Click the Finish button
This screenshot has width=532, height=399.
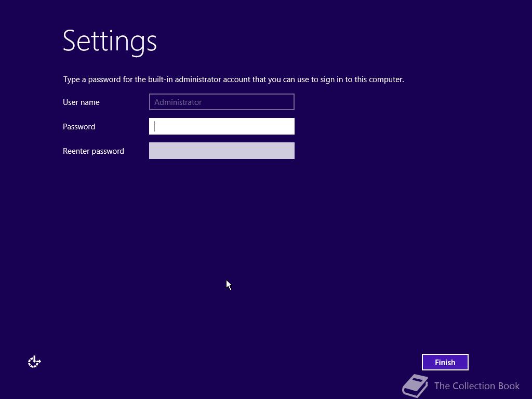[445, 362]
